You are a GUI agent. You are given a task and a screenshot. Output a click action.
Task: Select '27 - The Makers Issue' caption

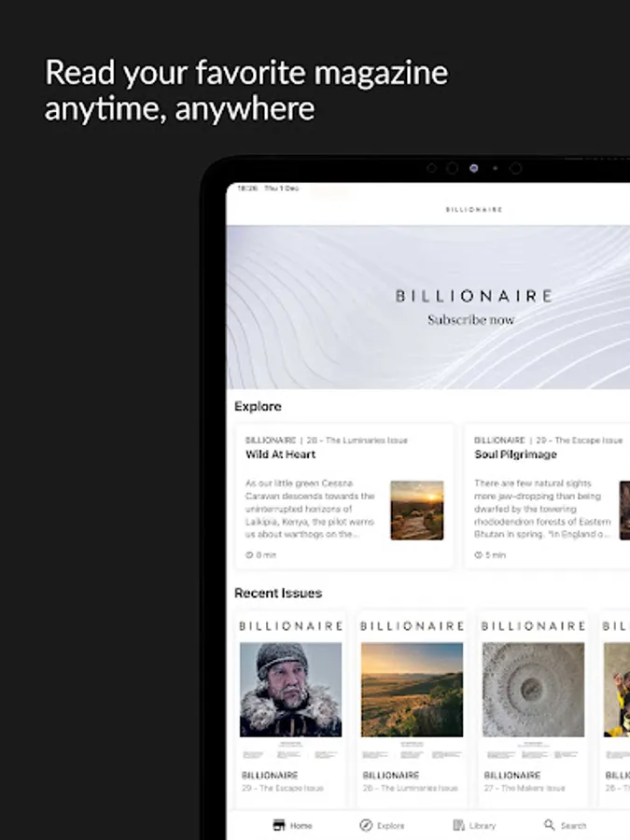click(x=525, y=788)
